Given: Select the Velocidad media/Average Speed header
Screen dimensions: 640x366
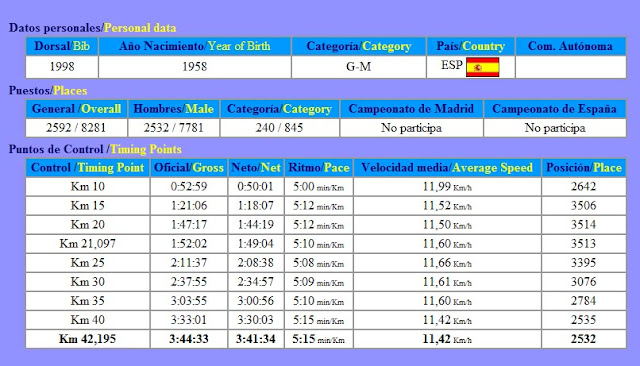Looking at the screenshot, I should pos(447,168).
